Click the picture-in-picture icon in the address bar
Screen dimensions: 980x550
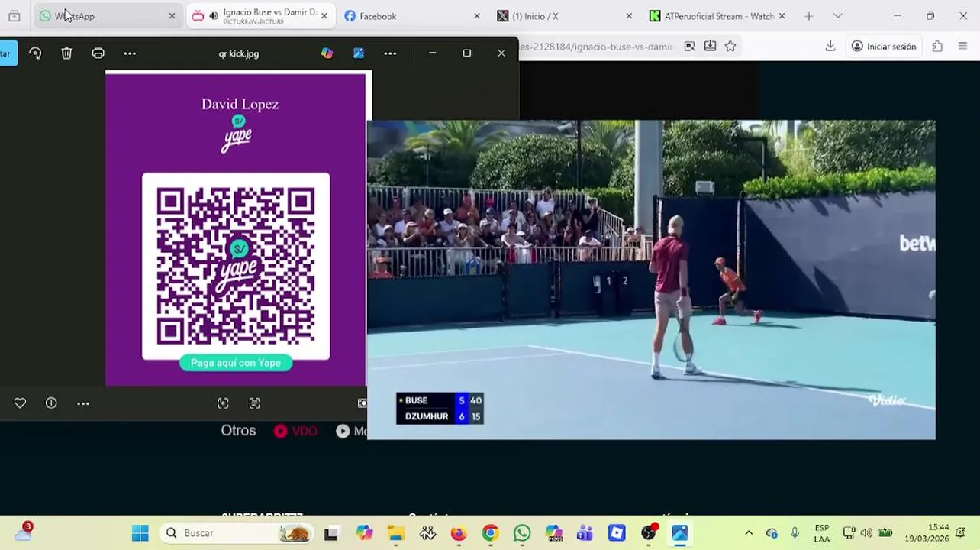pyautogui.click(x=689, y=47)
